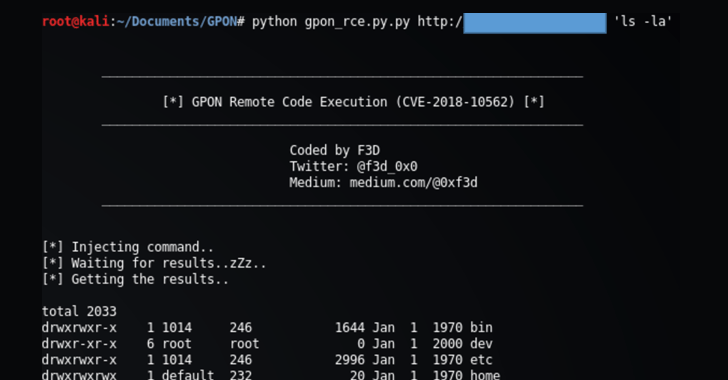Image resolution: width=728 pixels, height=380 pixels.
Task: Click the 'total 2033' output line
Action: click(x=79, y=311)
